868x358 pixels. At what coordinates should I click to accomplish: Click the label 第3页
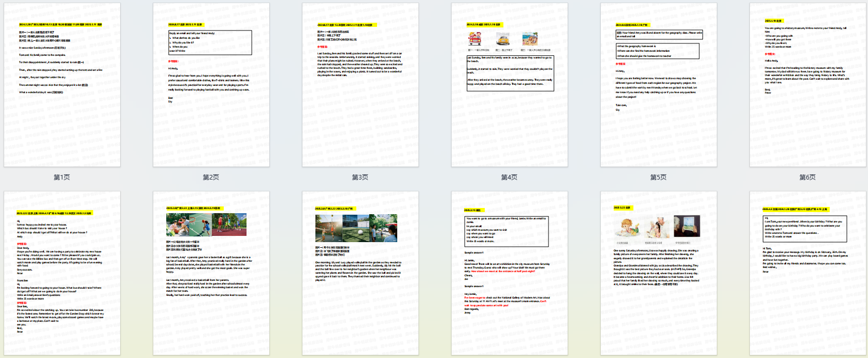360,177
